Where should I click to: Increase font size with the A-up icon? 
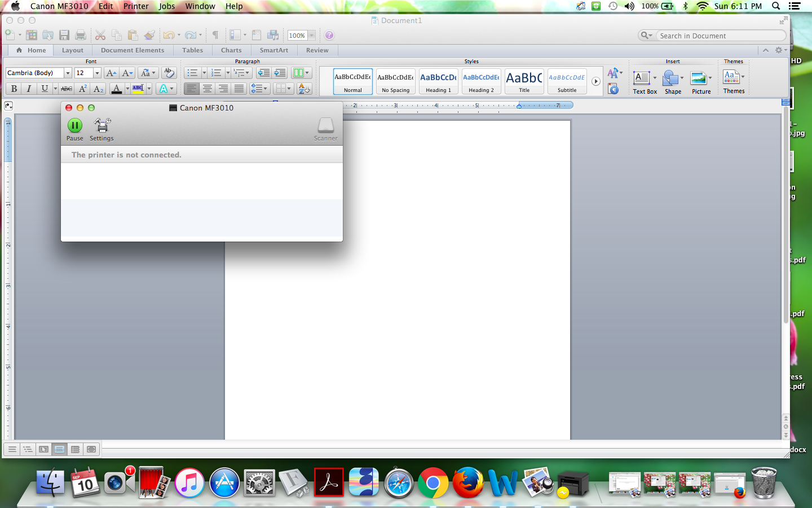coord(111,73)
